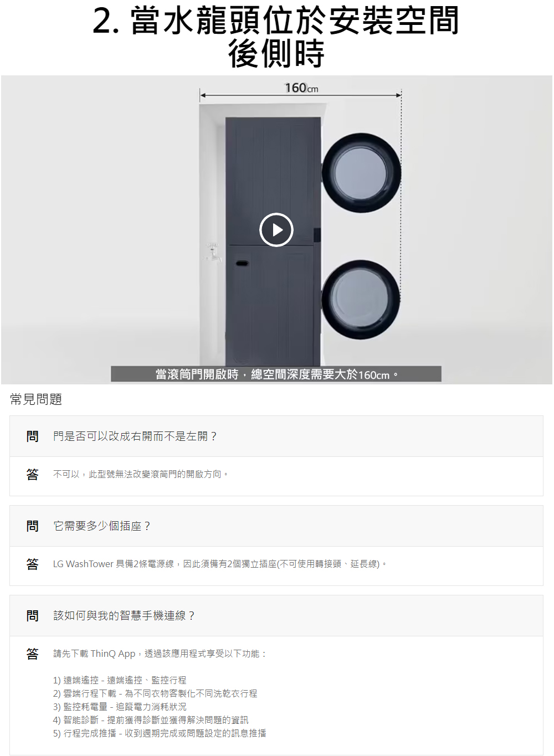Collapse the question 該如何與我的智慧手機連線？
This screenshot has height=756, width=554.
(x=276, y=616)
